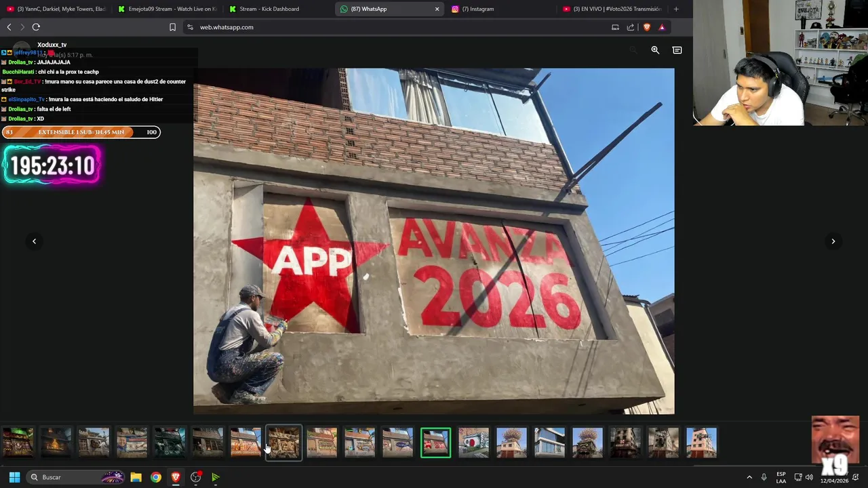Open the caption/message icon beside the magnifier
868x488 pixels.
pyautogui.click(x=677, y=50)
